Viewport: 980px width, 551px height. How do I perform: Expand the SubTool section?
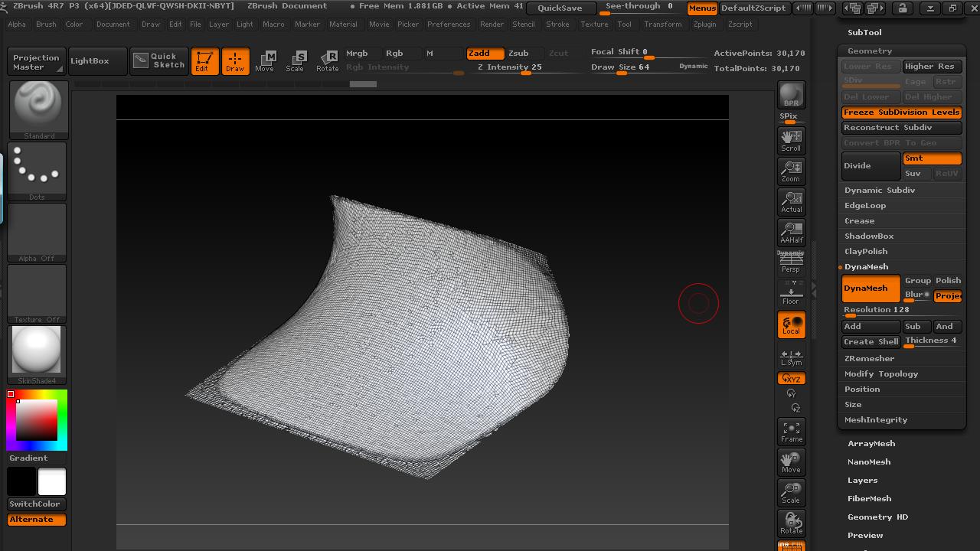point(864,32)
